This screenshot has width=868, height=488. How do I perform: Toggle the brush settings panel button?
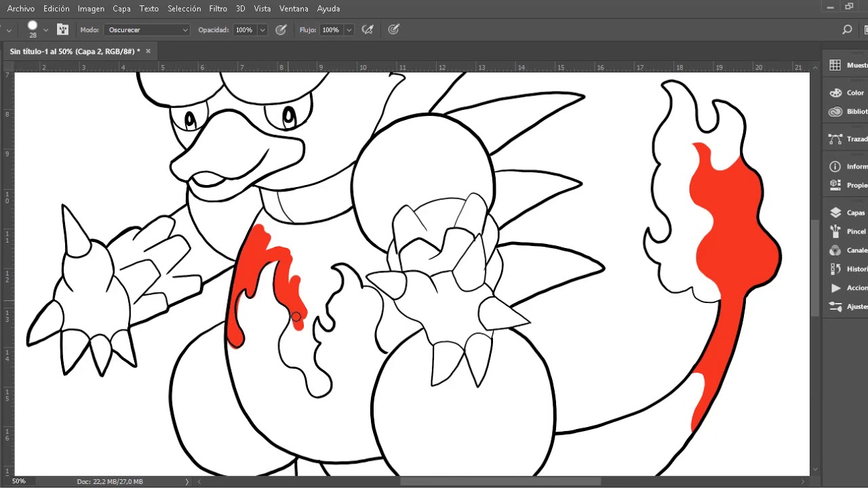(63, 30)
